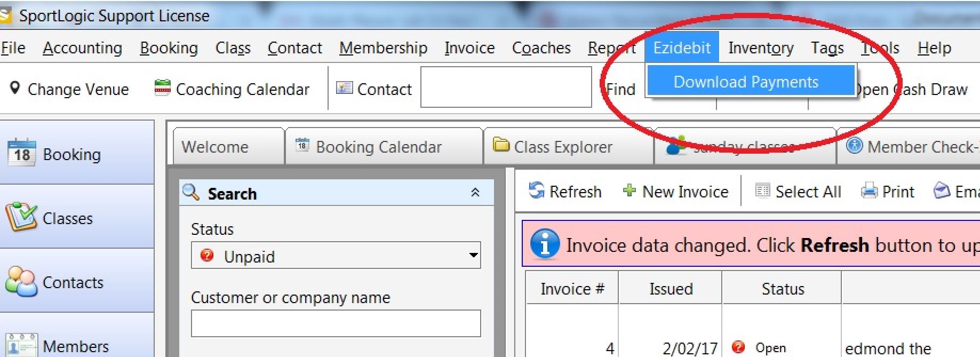Open the Membership menu
This screenshot has width=980, height=357.
383,48
